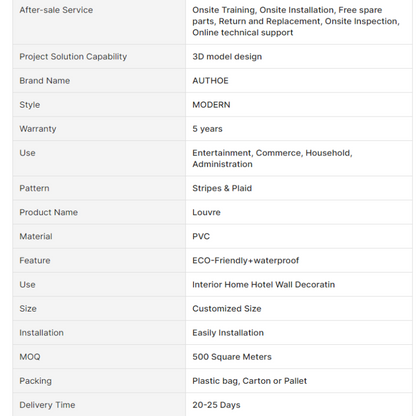The image size is (416, 416).
Task: Click the Stripes & Plaid pattern value
Action: tap(222, 188)
